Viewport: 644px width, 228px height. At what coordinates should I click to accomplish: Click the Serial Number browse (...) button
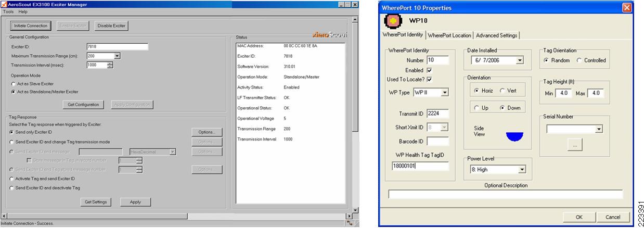574,146
